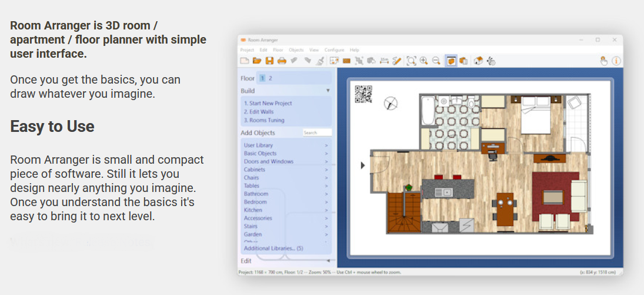Click '3. Rooms Tuning' step
This screenshot has width=644, height=295.
click(x=264, y=120)
